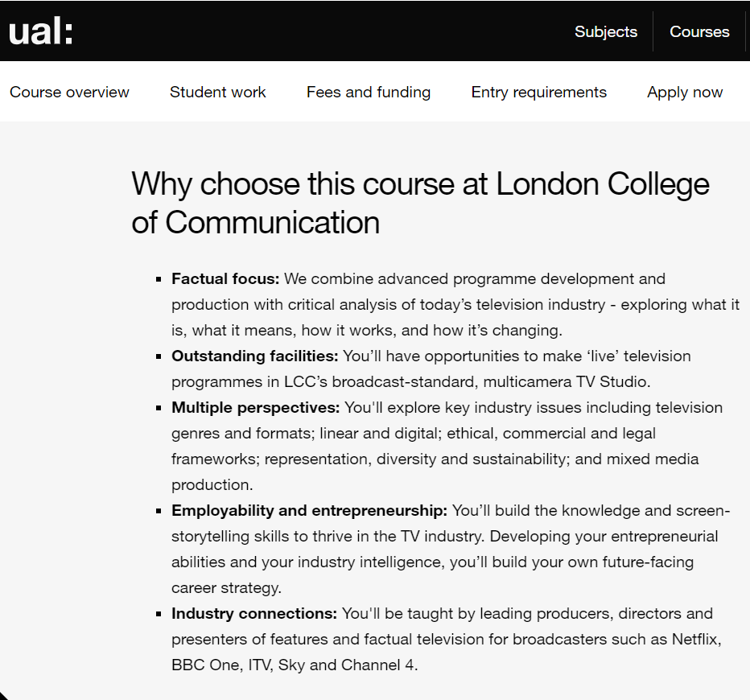Click the ual: logo
Image resolution: width=750 pixels, height=700 pixels.
click(x=41, y=31)
